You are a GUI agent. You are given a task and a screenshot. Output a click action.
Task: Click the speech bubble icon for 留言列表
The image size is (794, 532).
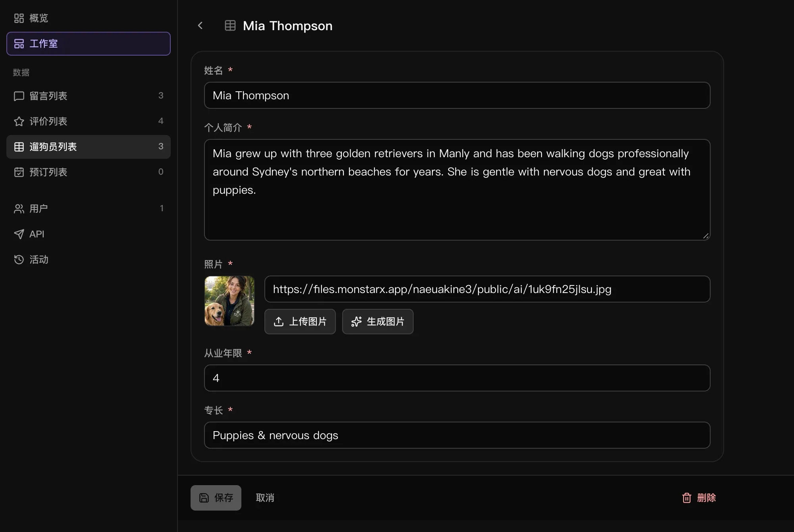[x=19, y=96]
